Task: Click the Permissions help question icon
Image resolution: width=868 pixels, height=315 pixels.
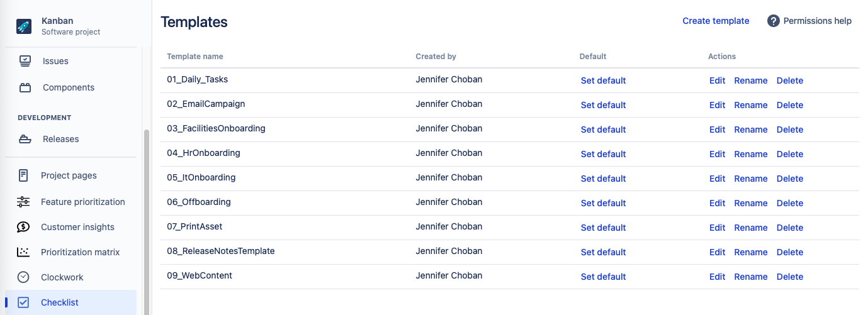Action: (774, 21)
